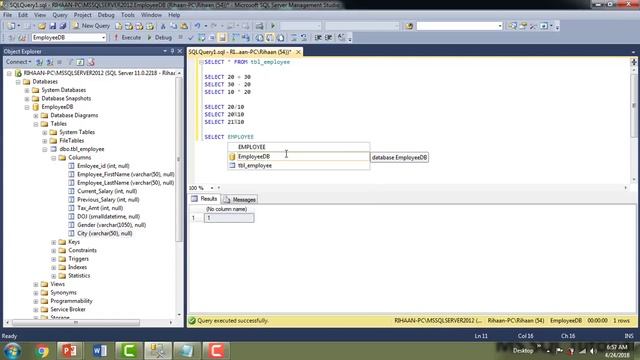Image resolution: width=640 pixels, height=360 pixels.
Task: Open the Edit menu
Action: pyautogui.click(x=23, y=15)
